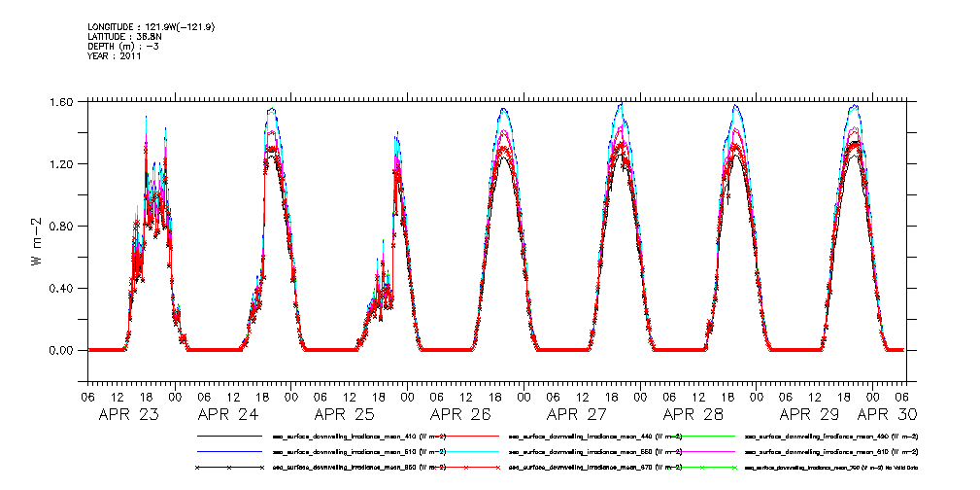
Task: Click the APR 25 date label
Action: click(345, 414)
